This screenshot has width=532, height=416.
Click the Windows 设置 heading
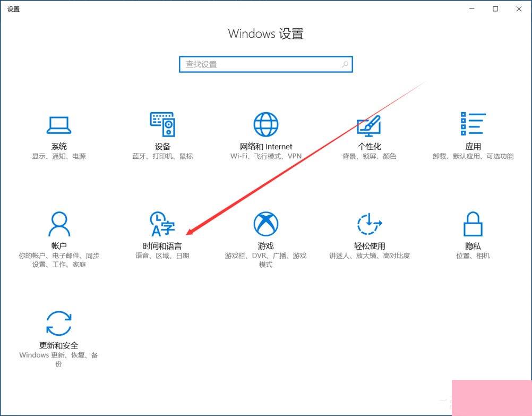266,33
